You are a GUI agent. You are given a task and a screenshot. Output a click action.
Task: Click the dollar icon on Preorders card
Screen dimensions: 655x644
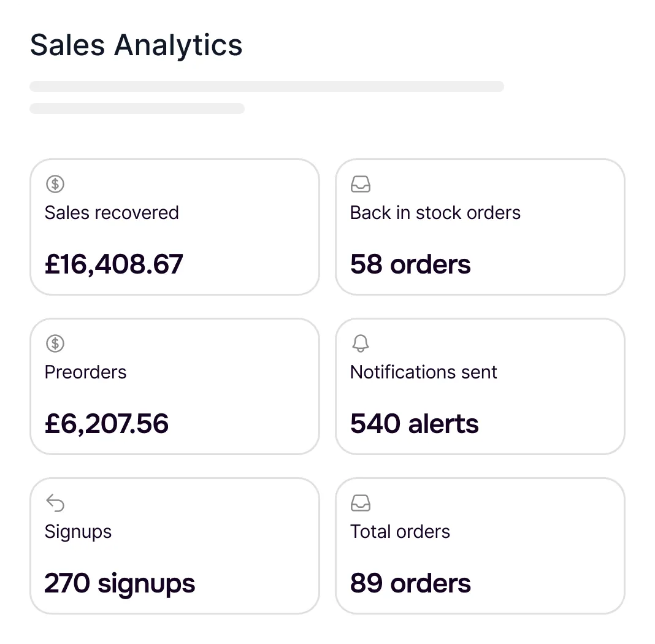click(x=55, y=343)
